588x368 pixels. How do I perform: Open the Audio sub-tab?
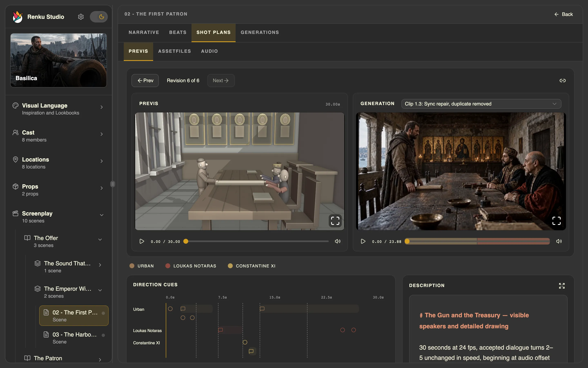coord(209,51)
